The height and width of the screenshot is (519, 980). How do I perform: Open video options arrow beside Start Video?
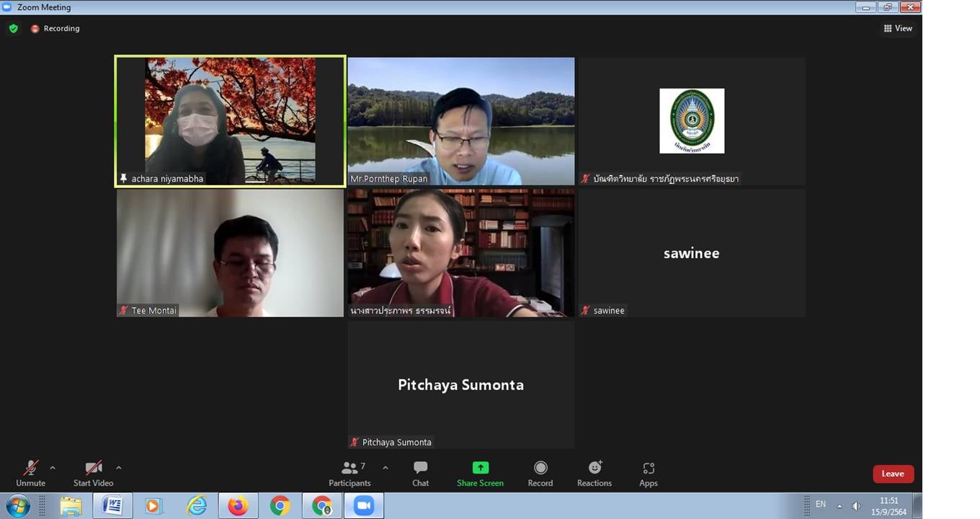click(119, 468)
